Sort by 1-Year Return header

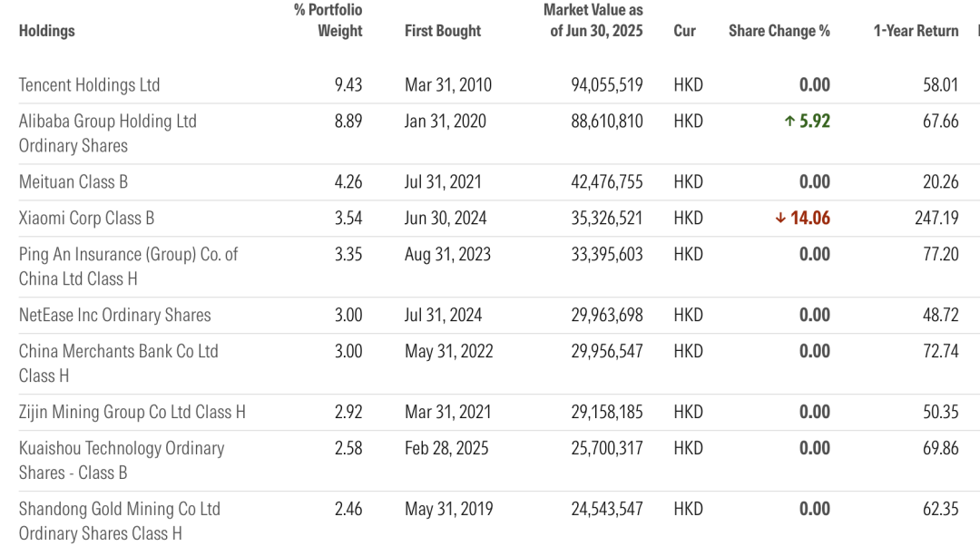click(916, 31)
